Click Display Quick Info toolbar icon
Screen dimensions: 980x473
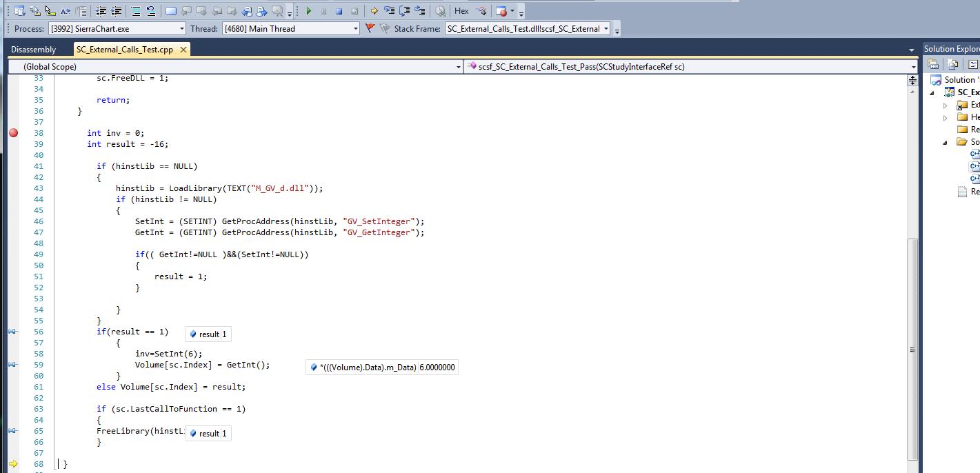tap(50, 11)
